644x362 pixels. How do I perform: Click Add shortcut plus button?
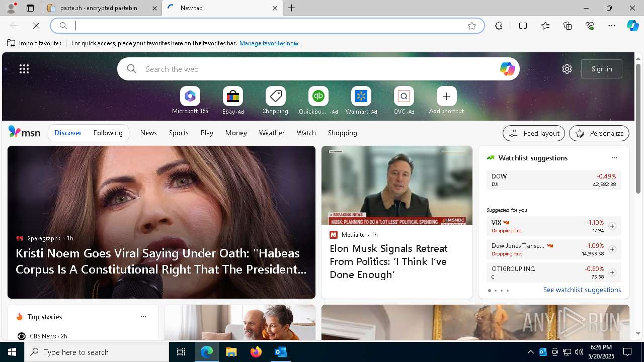(x=446, y=96)
